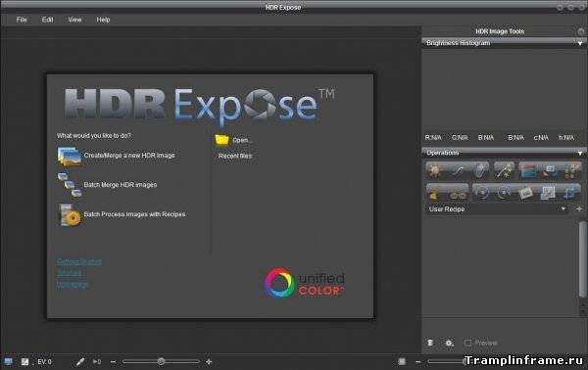Click the circular icon next to eyeglasses

coord(481,193)
